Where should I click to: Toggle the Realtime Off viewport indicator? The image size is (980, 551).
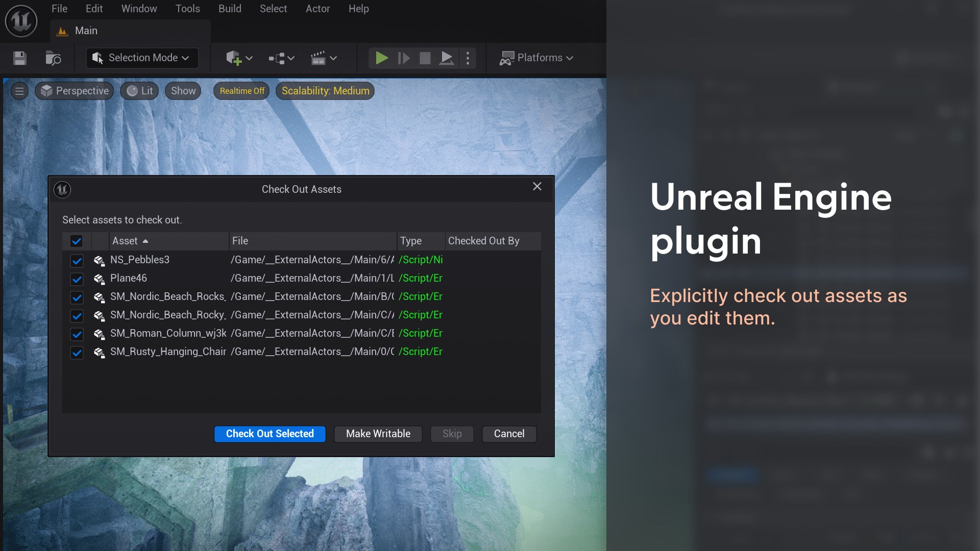click(242, 91)
